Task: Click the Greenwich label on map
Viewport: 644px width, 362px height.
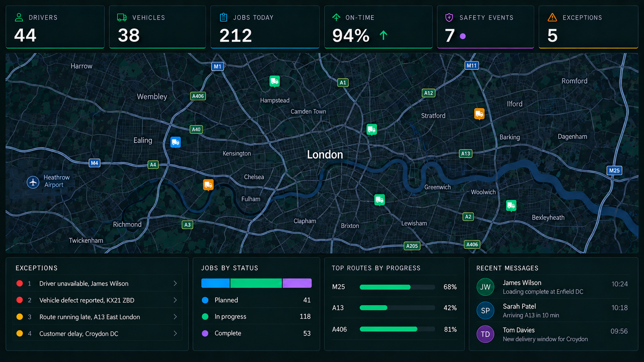Action: (x=437, y=187)
